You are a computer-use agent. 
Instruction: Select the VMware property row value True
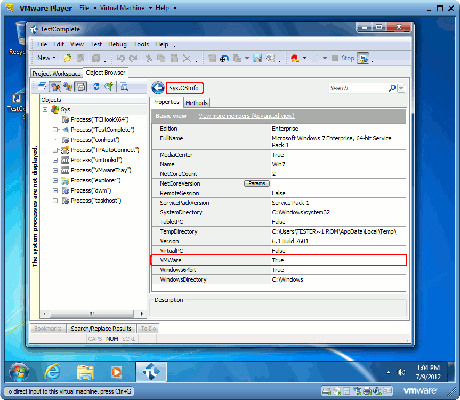point(278,260)
